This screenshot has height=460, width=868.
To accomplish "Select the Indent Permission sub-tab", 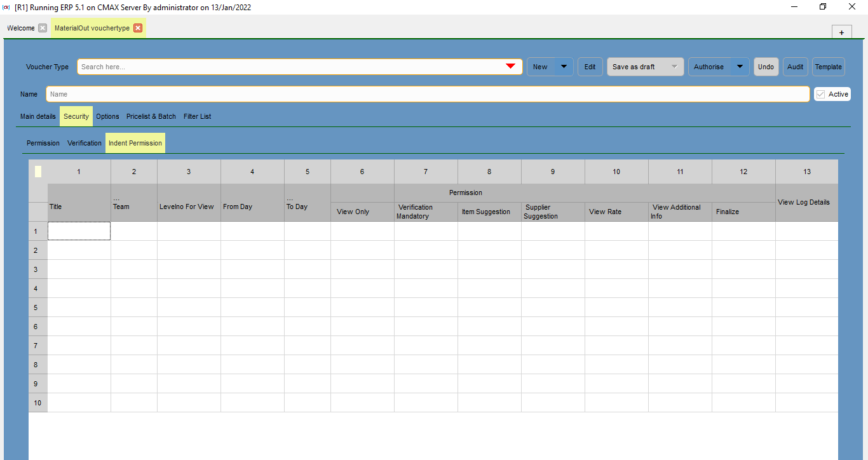I will click(135, 143).
